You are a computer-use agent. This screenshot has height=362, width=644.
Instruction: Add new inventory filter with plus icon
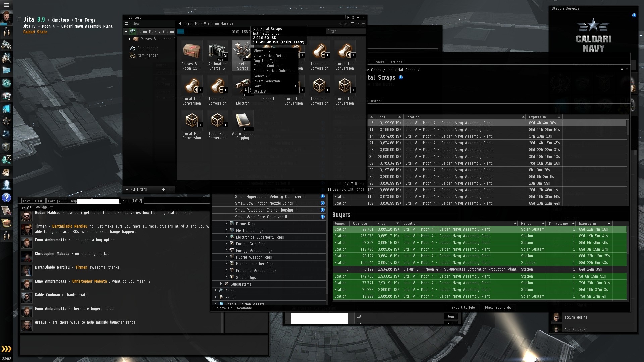coord(164,189)
